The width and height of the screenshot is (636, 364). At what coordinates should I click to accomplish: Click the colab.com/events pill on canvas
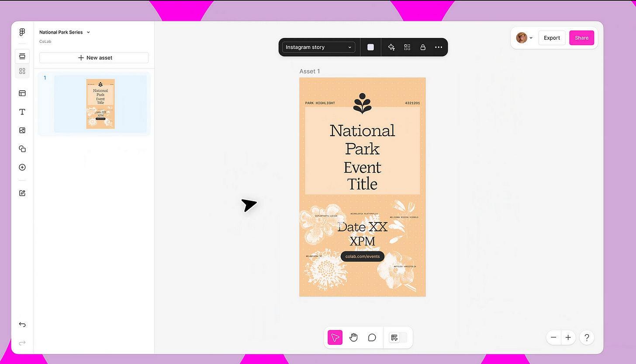[363, 256]
